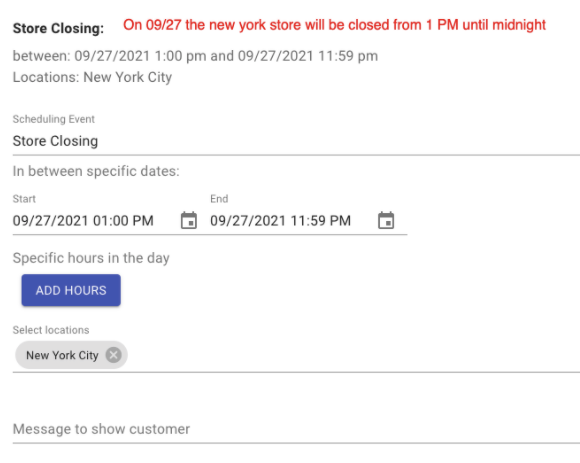Image resolution: width=580 pixels, height=463 pixels.
Task: Select the New York City location chip label
Action: tap(62, 355)
